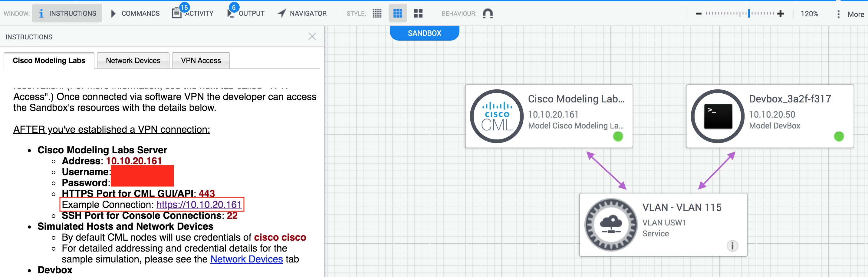Screen dimensions: 868x277
Task: Switch to Cisco Modeling Labs tab
Action: click(49, 61)
